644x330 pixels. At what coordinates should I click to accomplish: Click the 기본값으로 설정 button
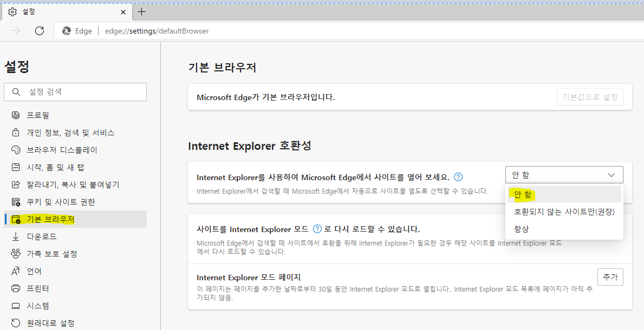(590, 97)
